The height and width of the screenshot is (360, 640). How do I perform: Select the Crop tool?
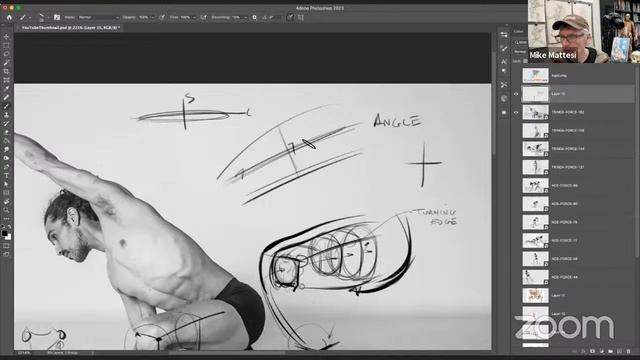pyautogui.click(x=6, y=71)
